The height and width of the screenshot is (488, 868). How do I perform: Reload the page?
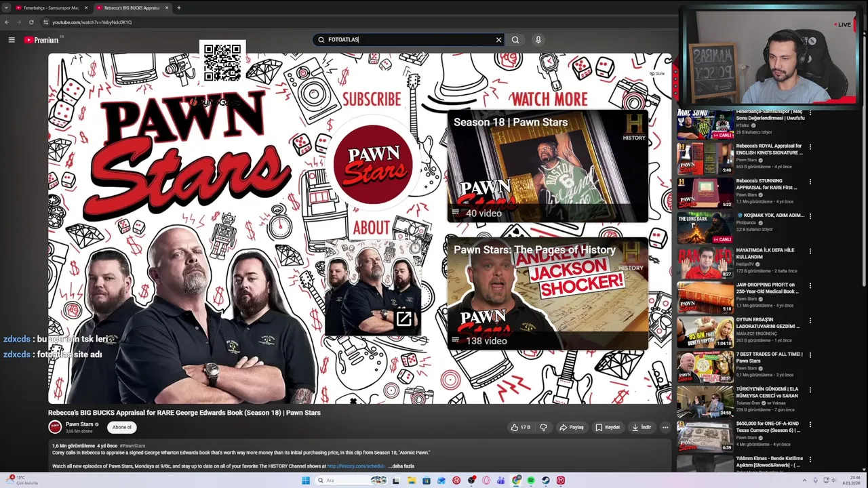(31, 22)
